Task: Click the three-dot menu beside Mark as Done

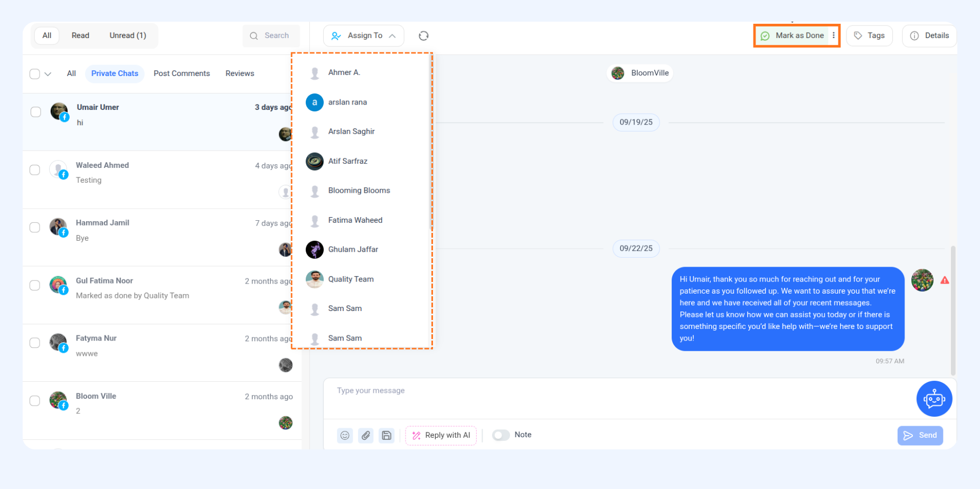Action: [834, 35]
